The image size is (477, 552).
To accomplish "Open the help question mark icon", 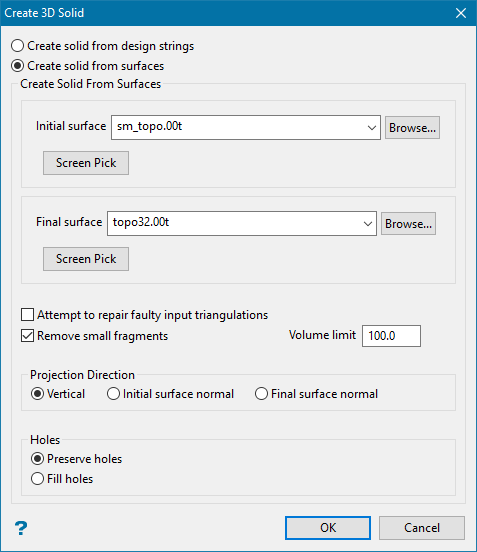I will click(x=21, y=528).
